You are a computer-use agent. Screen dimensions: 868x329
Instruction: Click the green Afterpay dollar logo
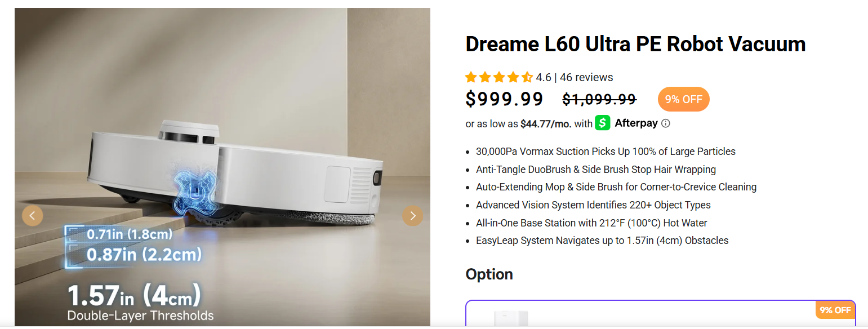603,123
